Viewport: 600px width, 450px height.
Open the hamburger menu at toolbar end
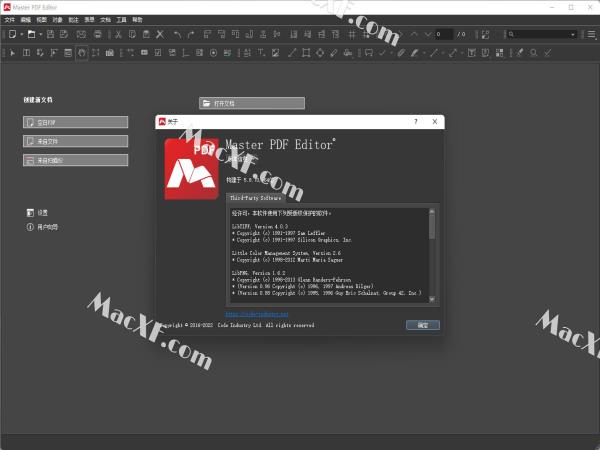coord(591,34)
